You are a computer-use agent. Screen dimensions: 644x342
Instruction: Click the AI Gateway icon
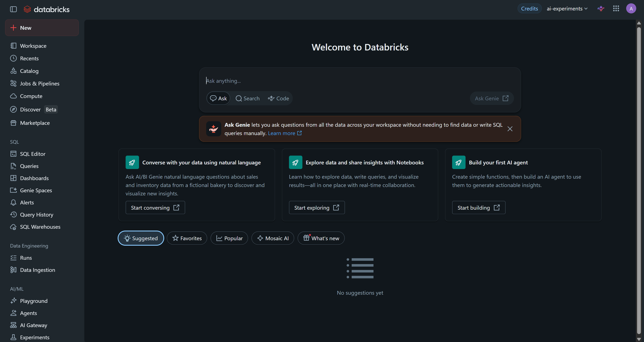click(x=13, y=325)
